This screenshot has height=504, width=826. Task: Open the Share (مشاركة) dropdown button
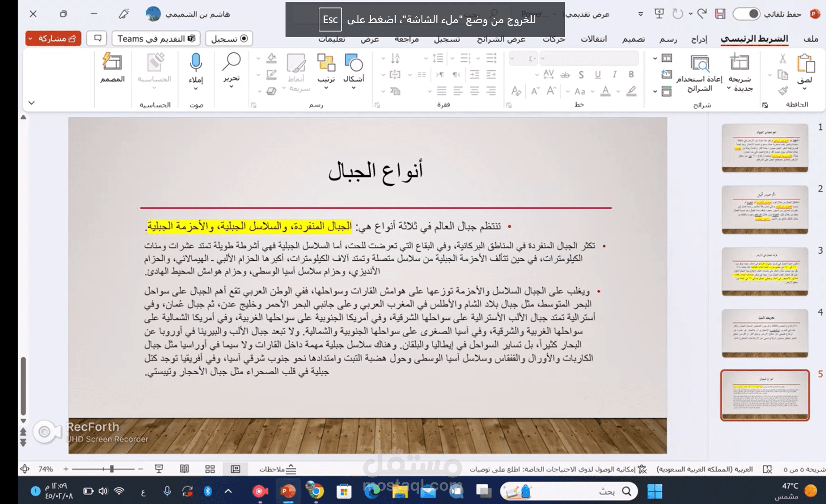pyautogui.click(x=53, y=39)
